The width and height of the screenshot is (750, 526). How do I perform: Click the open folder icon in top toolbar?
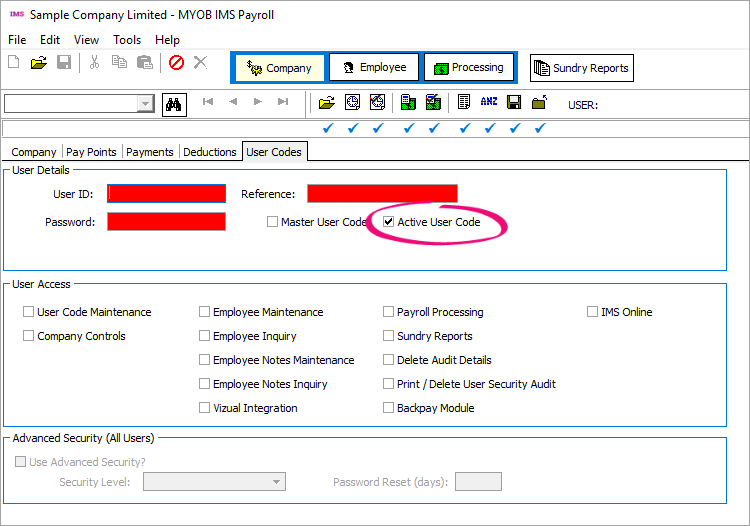pos(39,63)
